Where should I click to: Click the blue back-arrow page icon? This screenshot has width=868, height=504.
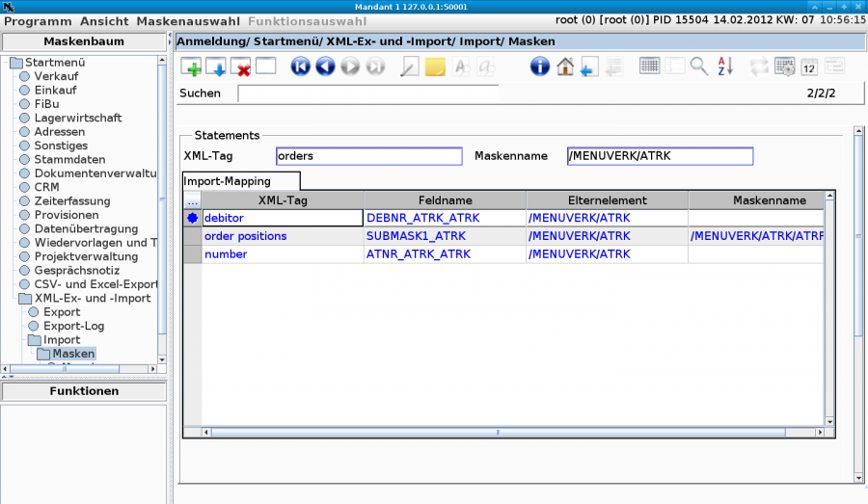589,66
